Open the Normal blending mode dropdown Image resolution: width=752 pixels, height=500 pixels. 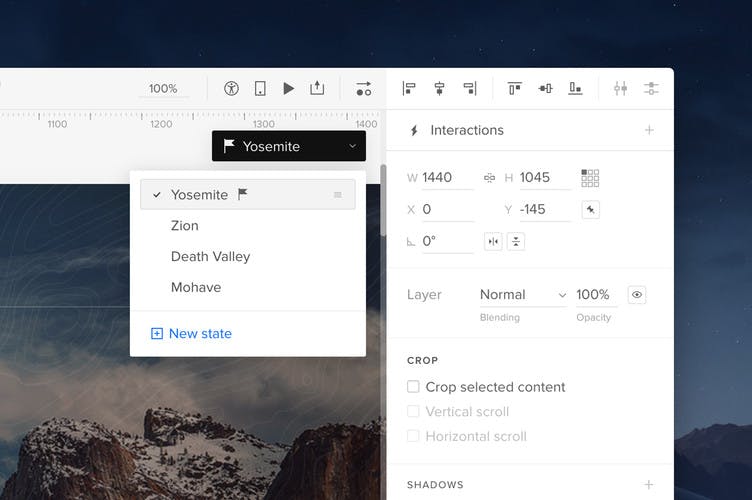[x=523, y=294]
